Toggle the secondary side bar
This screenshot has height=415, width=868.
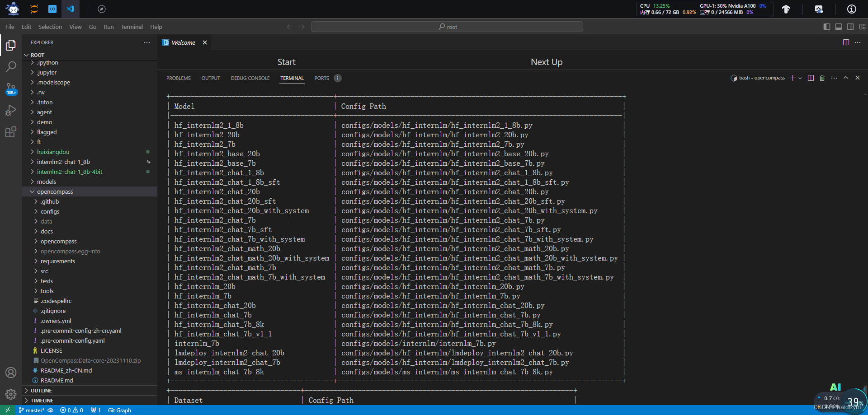click(x=850, y=27)
